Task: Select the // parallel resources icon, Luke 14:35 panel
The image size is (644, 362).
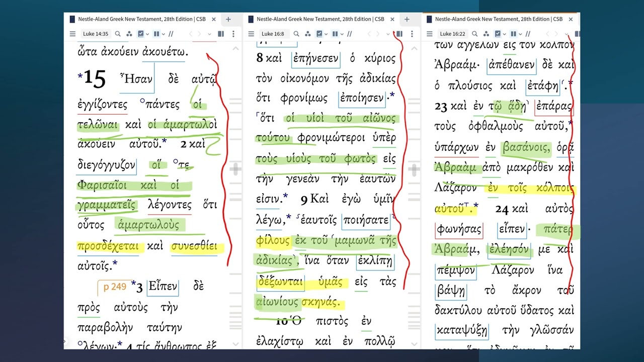Action: pyautogui.click(x=171, y=34)
